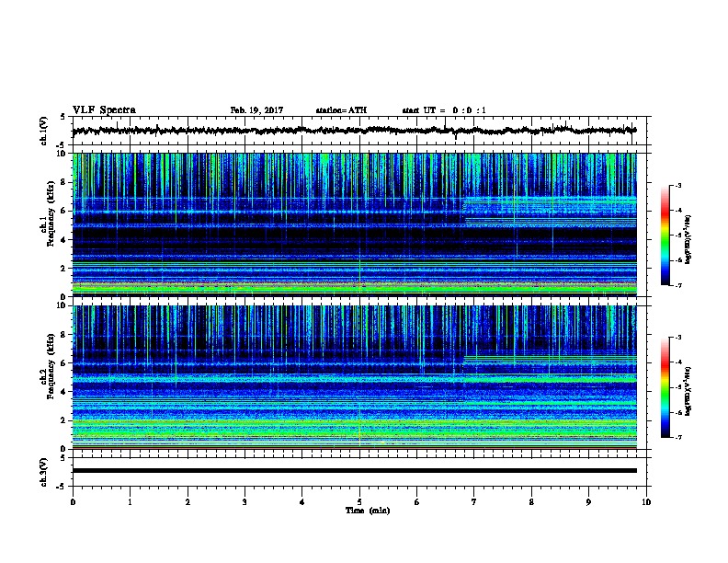Image resolution: width=728 pixels, height=563 pixels.
Task: Click the "-3" label on ch.1 color scale
Action: [x=678, y=185]
